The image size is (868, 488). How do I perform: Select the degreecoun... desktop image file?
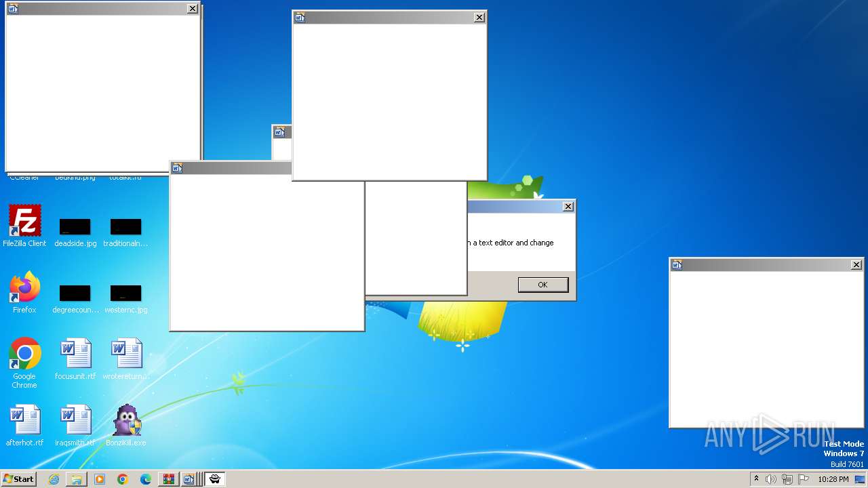75,299
